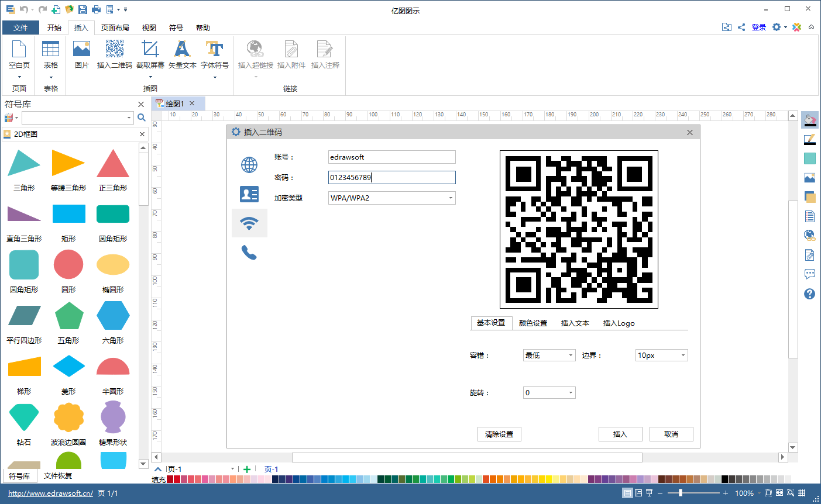Screen dimensions: 821x504
Task: Click the screen capture (截取屏幕) icon
Action: pyautogui.click(x=150, y=50)
